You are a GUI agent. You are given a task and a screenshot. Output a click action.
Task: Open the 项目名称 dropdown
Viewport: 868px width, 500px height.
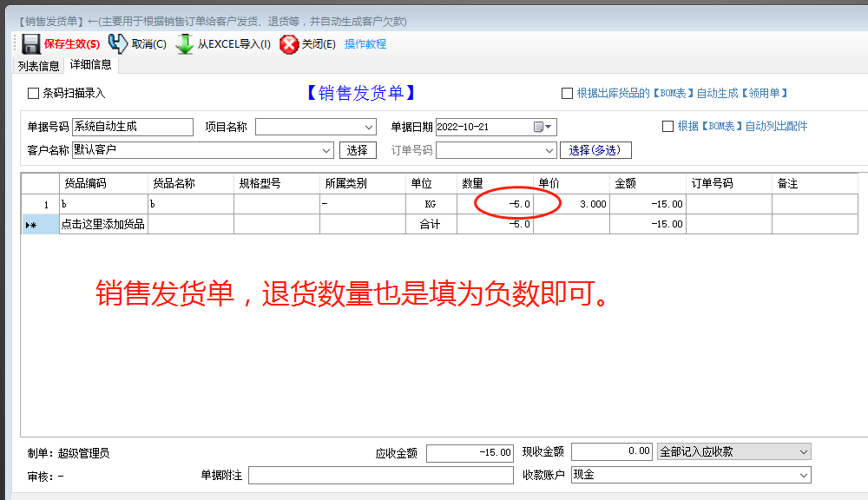point(370,127)
